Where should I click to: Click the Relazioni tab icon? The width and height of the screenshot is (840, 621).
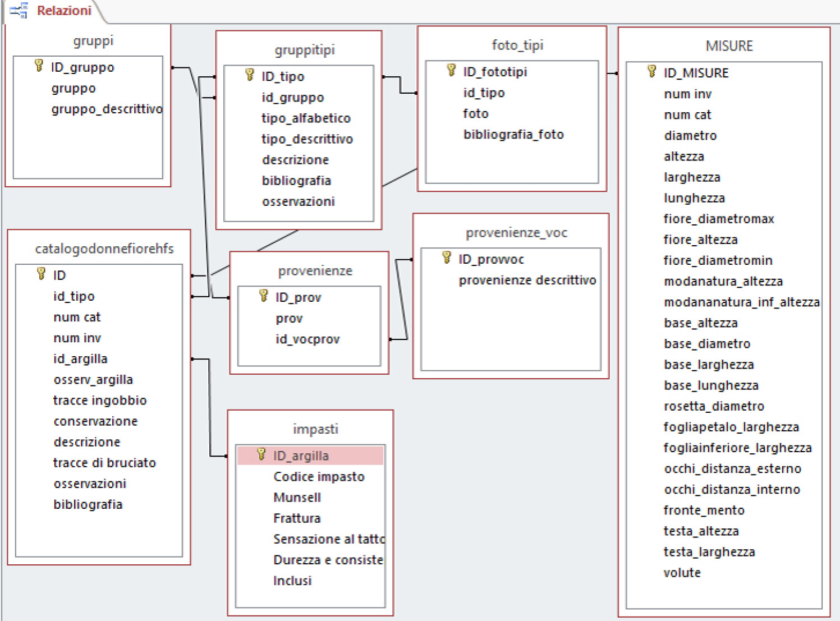coord(19,11)
